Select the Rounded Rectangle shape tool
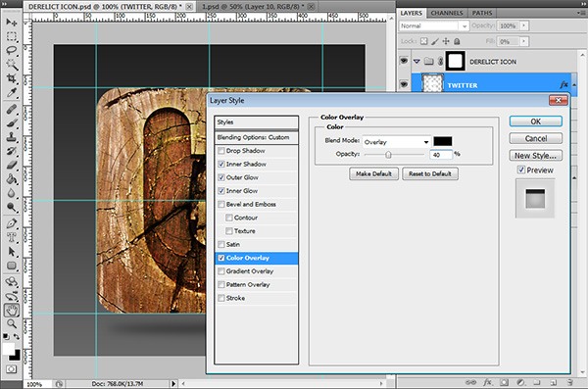 point(11,266)
